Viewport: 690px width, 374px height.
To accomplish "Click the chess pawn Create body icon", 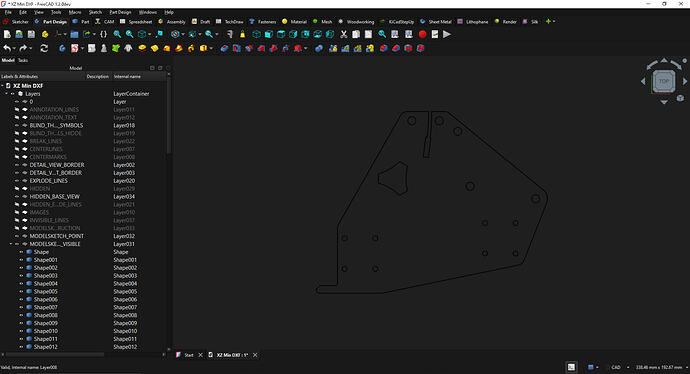I will coord(104,48).
